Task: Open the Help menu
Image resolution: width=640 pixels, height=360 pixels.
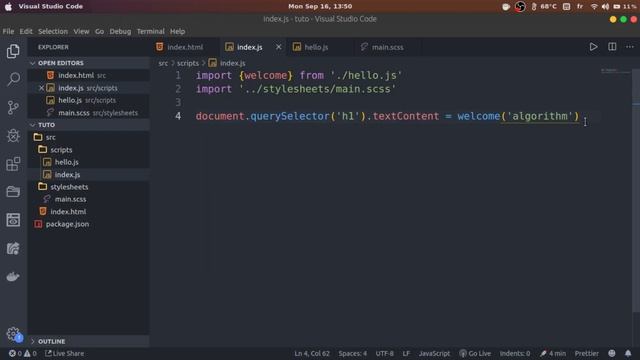Action: pyautogui.click(x=177, y=31)
